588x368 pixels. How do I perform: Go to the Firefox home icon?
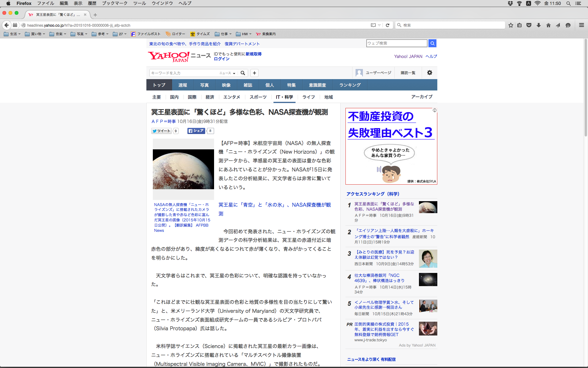pyautogui.click(x=548, y=25)
